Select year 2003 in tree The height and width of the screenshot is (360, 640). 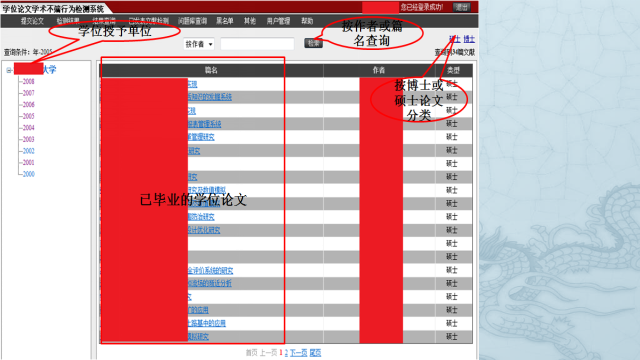click(x=29, y=139)
